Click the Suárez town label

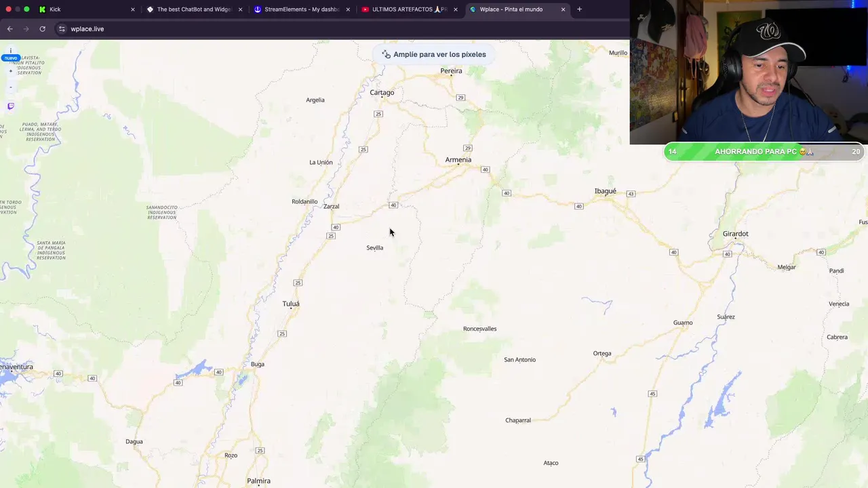(726, 317)
